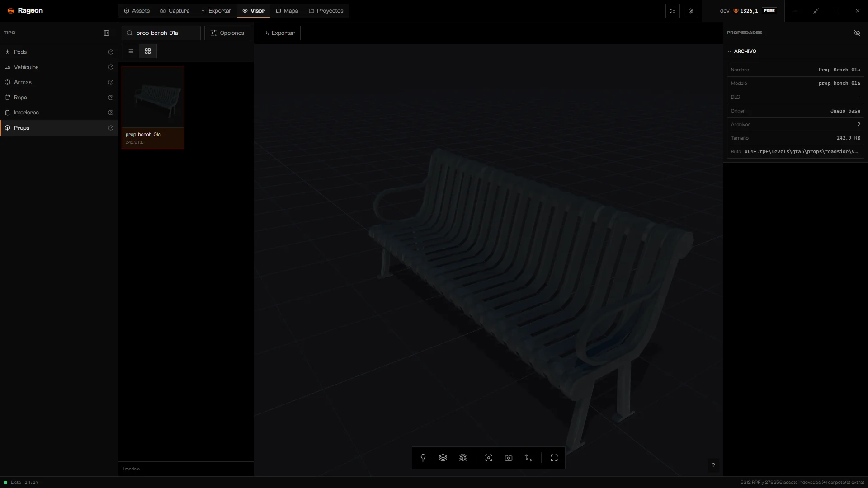
Task: Open the Mapa tab
Action: click(x=287, y=11)
